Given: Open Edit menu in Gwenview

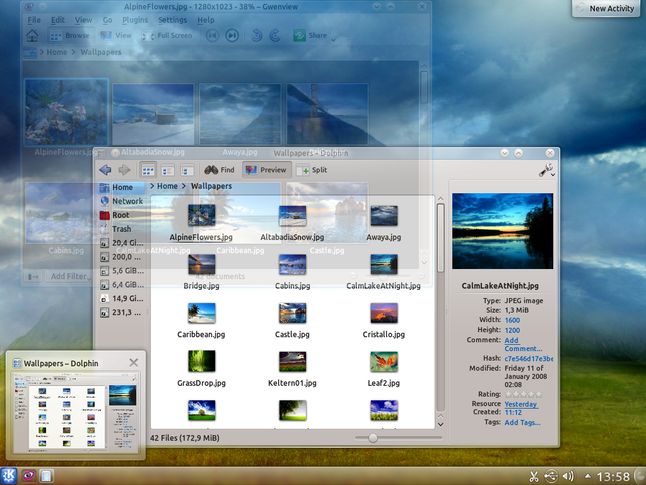Looking at the screenshot, I should click(x=58, y=20).
